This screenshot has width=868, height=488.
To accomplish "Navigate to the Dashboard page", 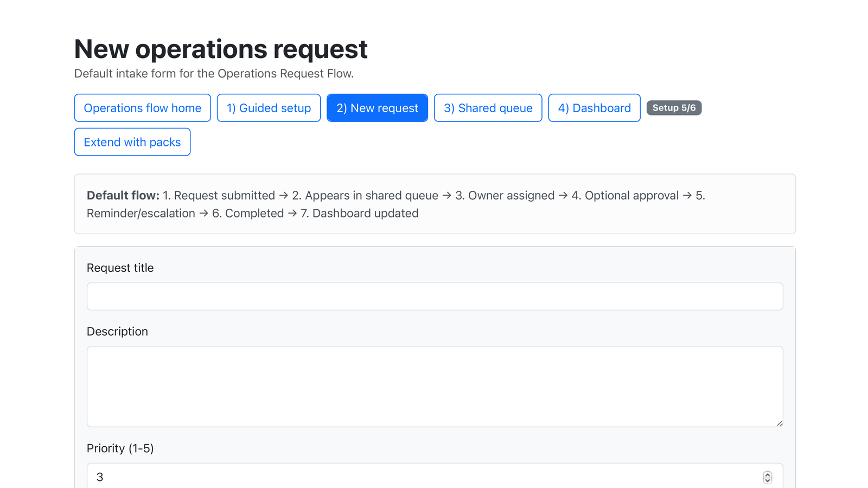I will (594, 108).
